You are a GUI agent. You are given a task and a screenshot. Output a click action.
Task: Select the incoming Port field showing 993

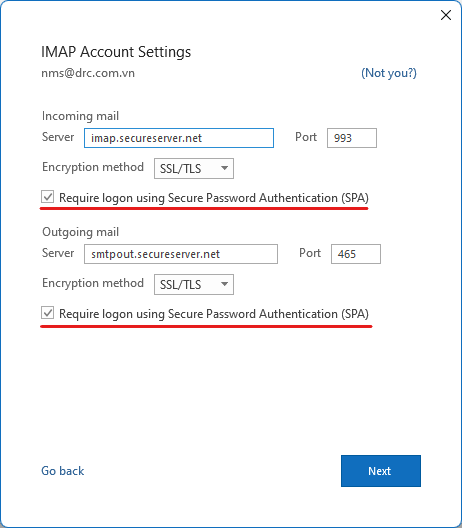pyautogui.click(x=352, y=138)
